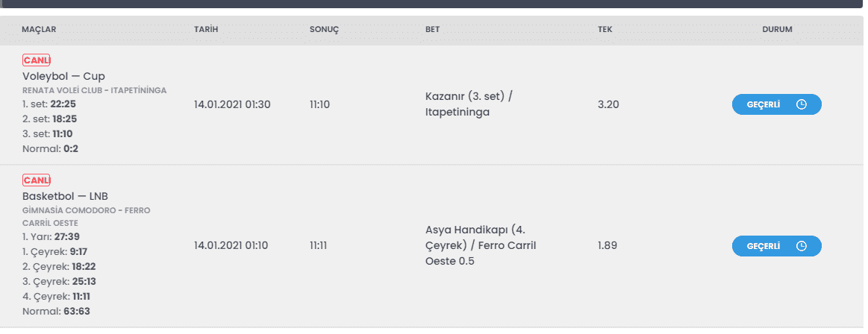Sort by the MAÇLAR column header
The width and height of the screenshot is (868, 334).
click(39, 29)
